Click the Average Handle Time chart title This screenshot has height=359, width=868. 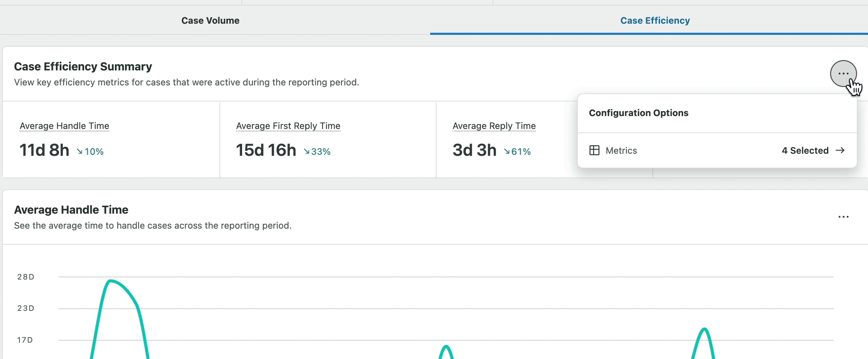pos(71,210)
